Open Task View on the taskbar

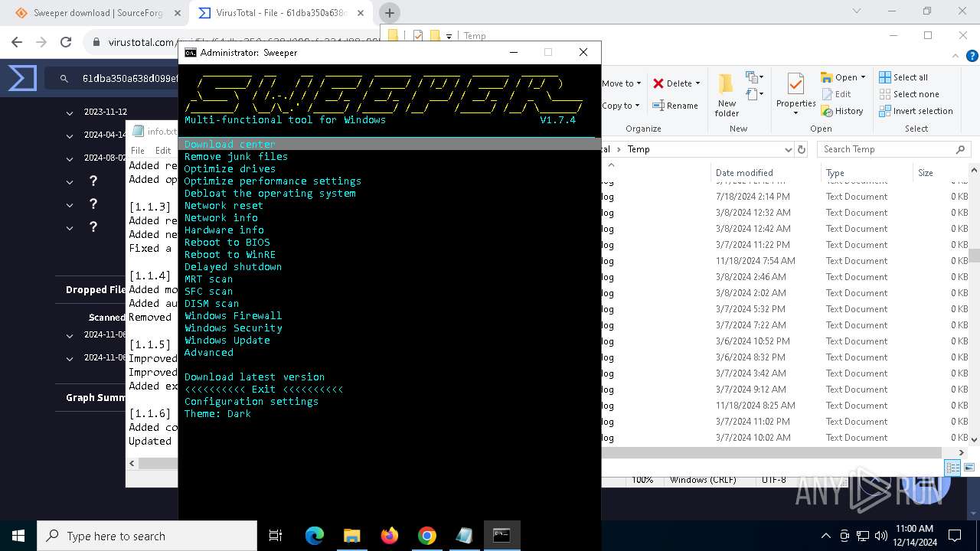click(276, 536)
